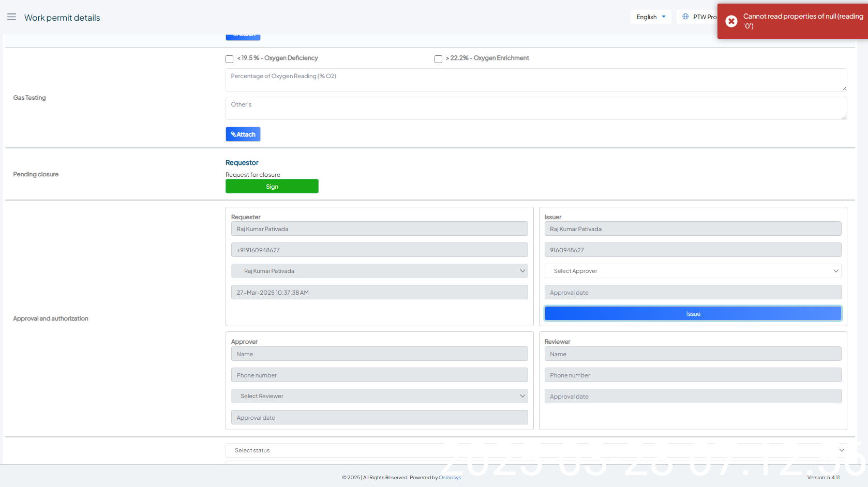Screen dimensions: 868x487
Task: Open the Select status dropdown
Action: tap(536, 450)
